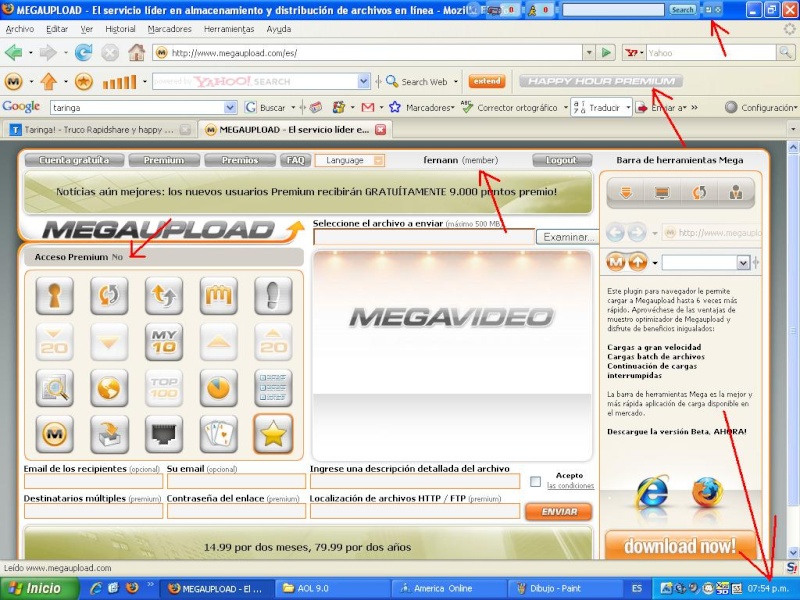Click the green Go arrow beside the address bar
Viewport: 800px width, 600px height.
pyautogui.click(x=606, y=53)
